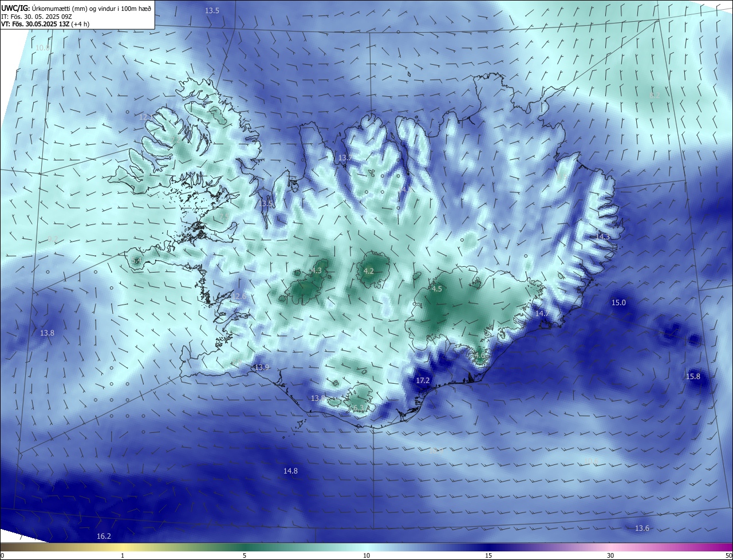Image resolution: width=733 pixels, height=560 pixels.
Task: Click the 15.0 value off the southeast coast
Action: click(618, 302)
